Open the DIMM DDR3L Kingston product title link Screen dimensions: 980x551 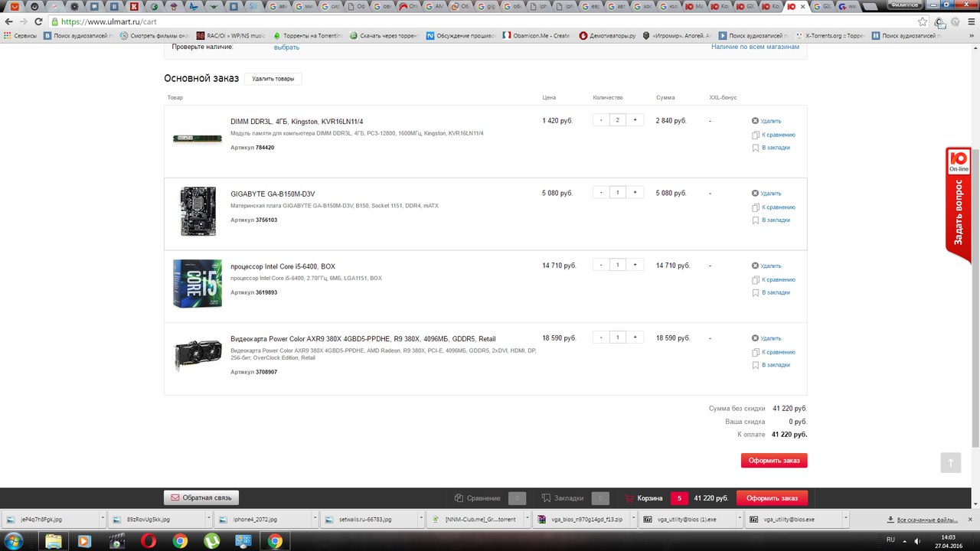click(x=297, y=122)
